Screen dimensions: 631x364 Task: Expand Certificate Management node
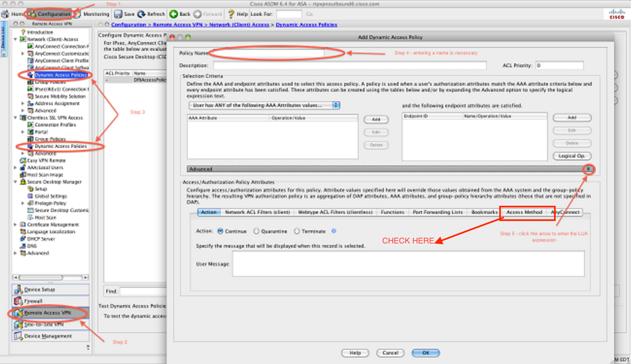(15, 225)
